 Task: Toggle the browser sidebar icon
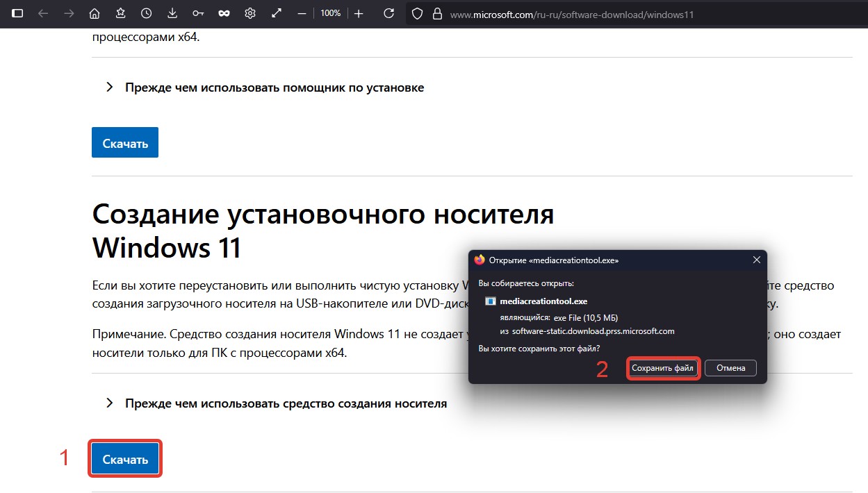18,13
